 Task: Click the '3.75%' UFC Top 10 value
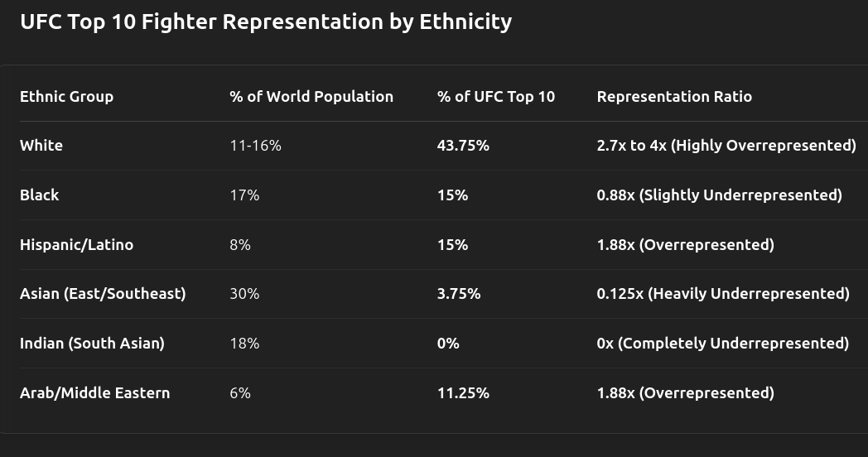[459, 293]
